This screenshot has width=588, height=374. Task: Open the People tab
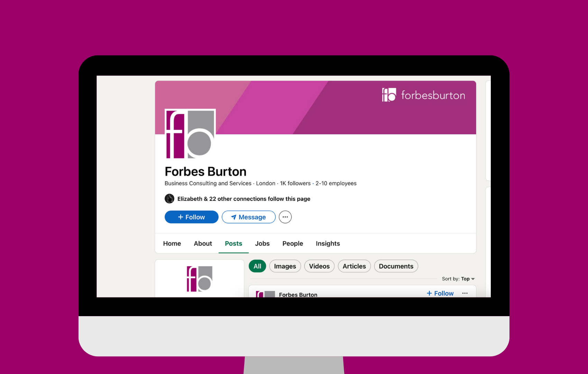pyautogui.click(x=293, y=243)
